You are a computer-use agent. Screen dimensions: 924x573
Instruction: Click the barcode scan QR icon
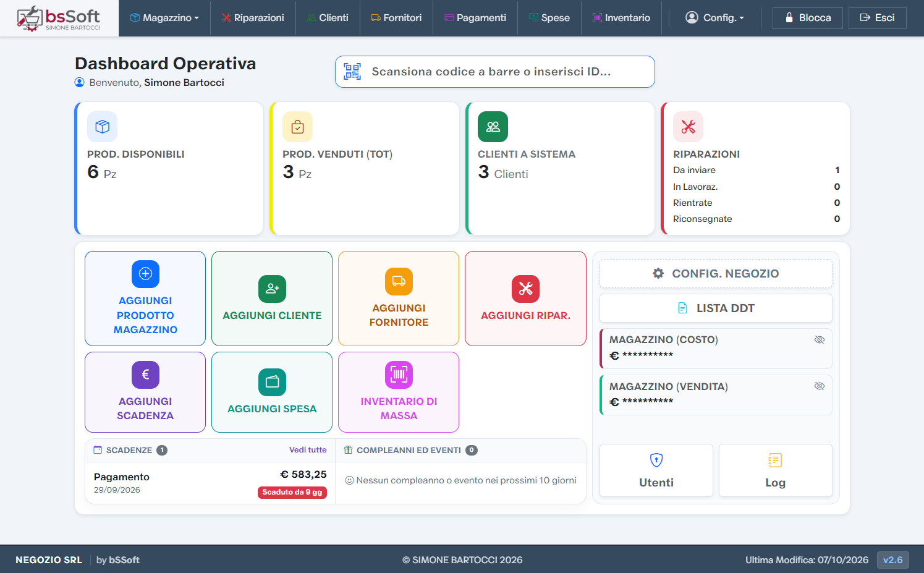[x=352, y=72]
